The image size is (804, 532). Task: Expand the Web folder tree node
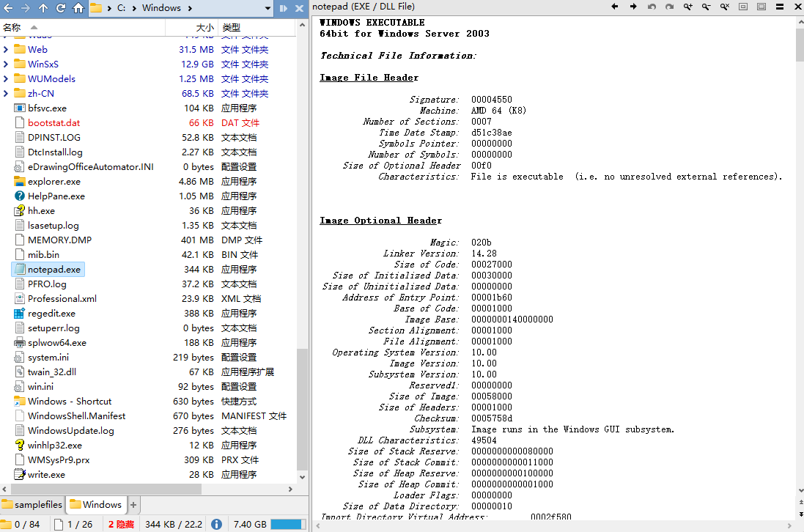pyautogui.click(x=6, y=50)
